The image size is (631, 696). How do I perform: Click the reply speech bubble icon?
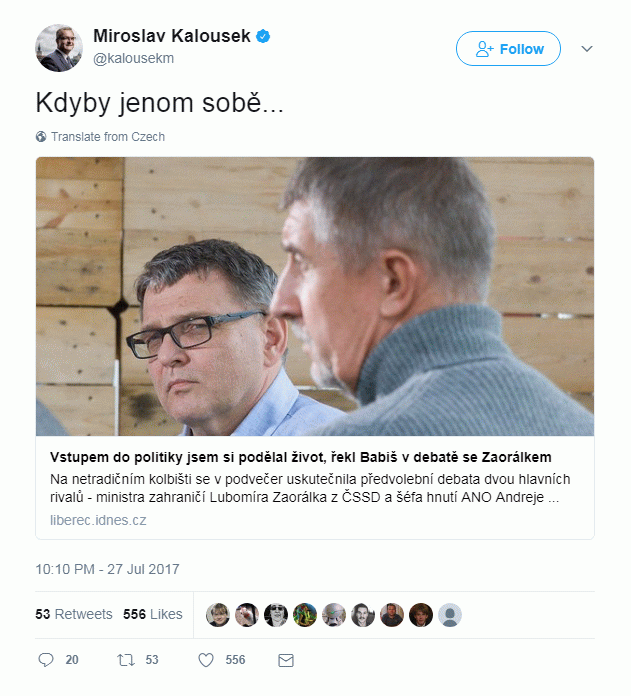click(46, 660)
